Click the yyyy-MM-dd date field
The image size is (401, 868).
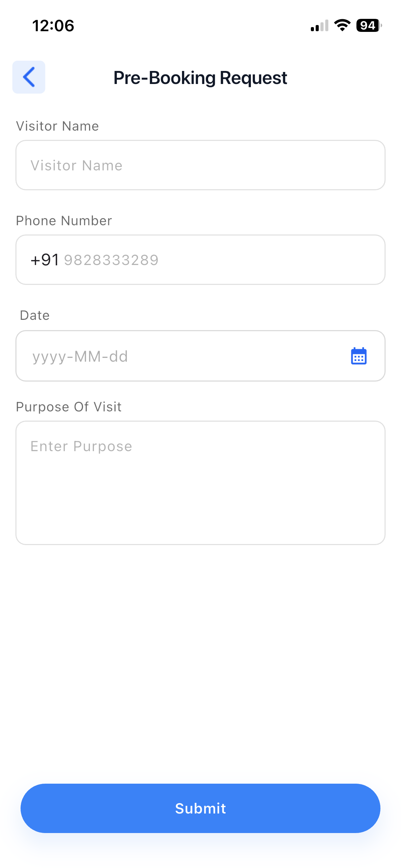point(171,357)
